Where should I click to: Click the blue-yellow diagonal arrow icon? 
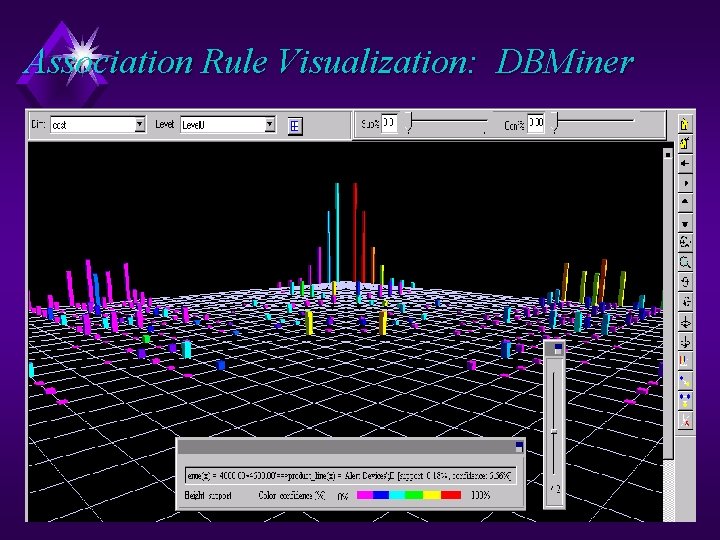coord(685,381)
